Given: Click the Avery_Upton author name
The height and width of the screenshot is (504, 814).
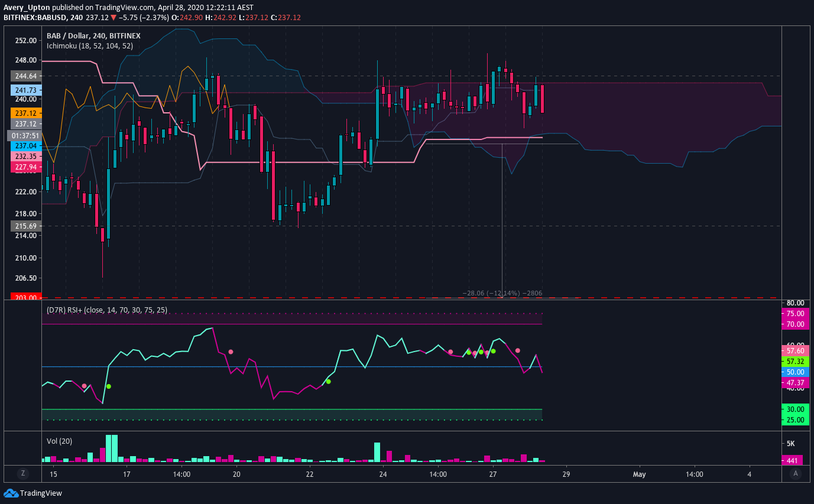Looking at the screenshot, I should click(x=25, y=7).
